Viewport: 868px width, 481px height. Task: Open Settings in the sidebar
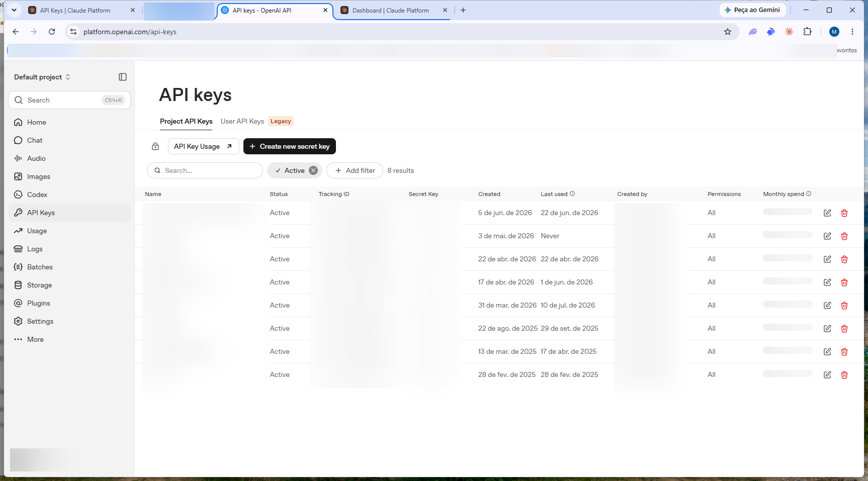[x=69, y=321]
